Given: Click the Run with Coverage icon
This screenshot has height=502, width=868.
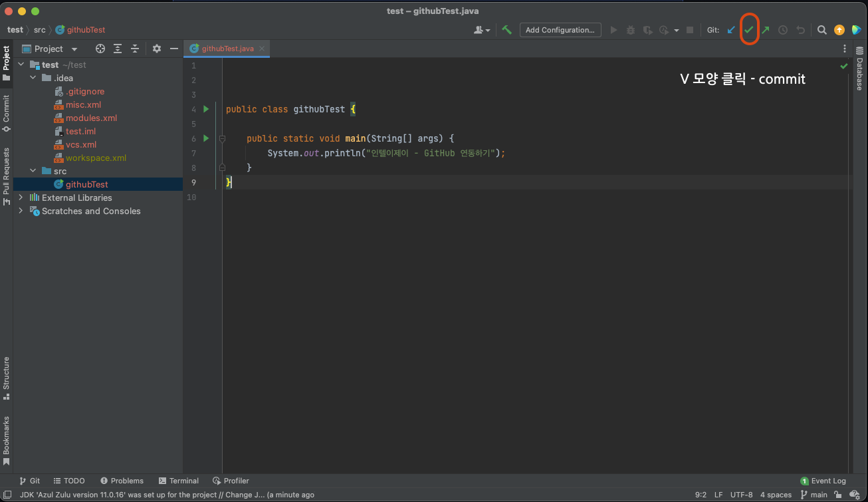Looking at the screenshot, I should pos(647,30).
